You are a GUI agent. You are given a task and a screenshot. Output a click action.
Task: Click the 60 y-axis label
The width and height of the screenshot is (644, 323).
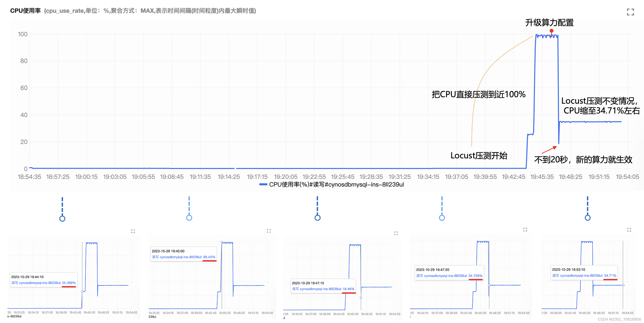click(x=24, y=88)
